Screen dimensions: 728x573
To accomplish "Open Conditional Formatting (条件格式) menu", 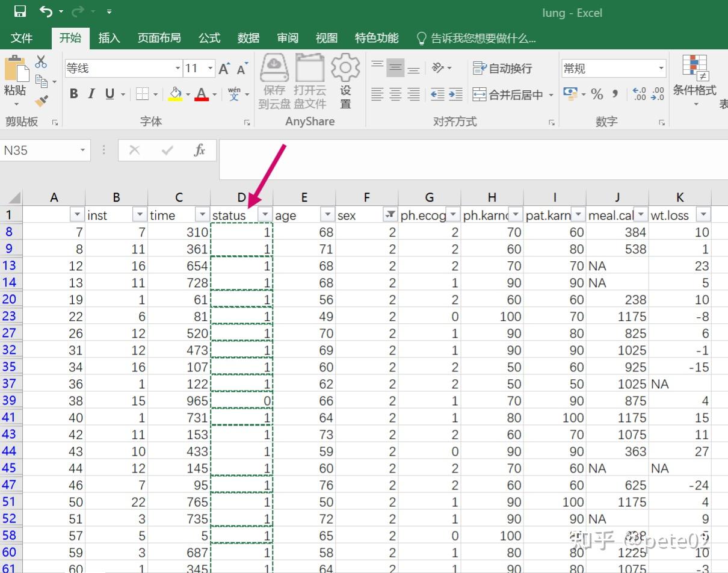I will (695, 80).
